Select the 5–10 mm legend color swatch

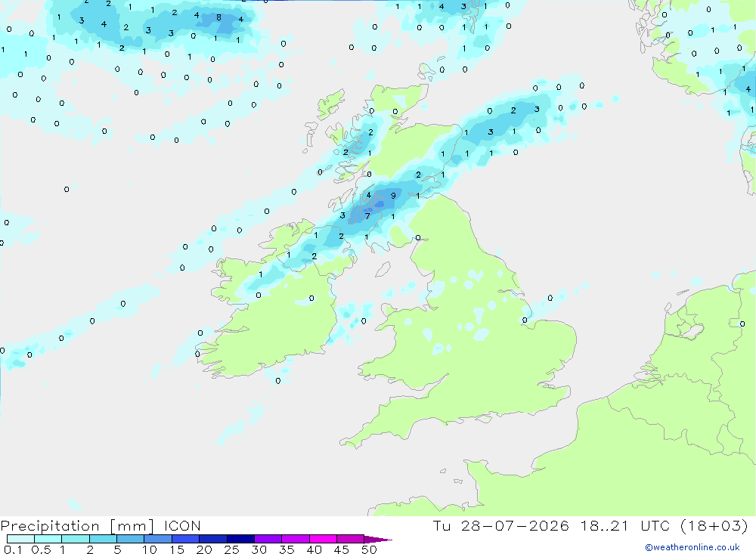pyautogui.click(x=131, y=539)
